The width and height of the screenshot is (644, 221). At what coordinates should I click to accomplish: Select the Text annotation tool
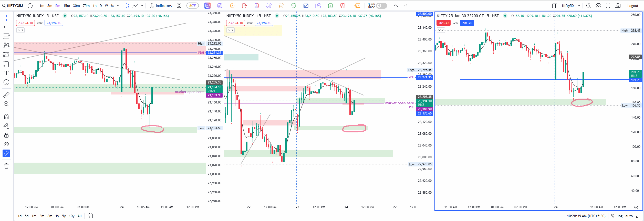coord(6,73)
